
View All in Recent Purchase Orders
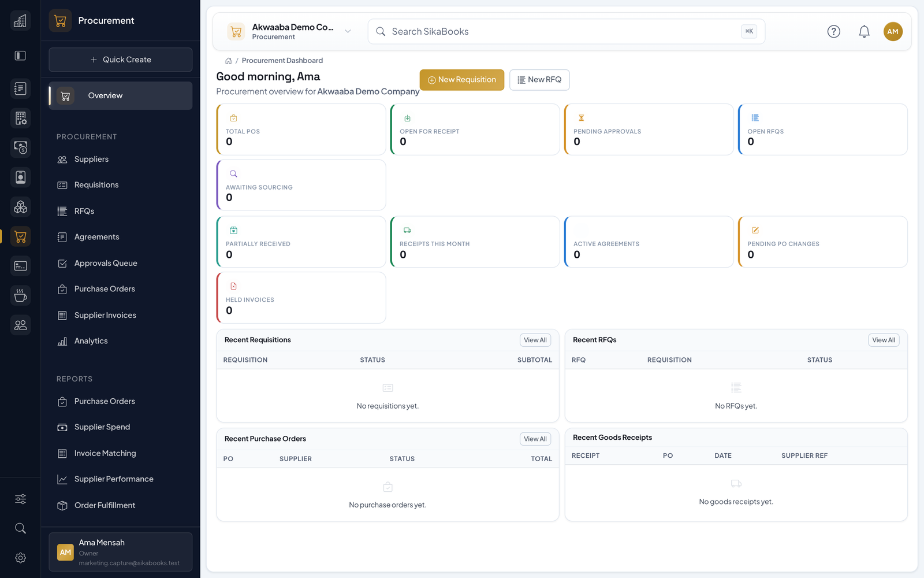coord(535,439)
